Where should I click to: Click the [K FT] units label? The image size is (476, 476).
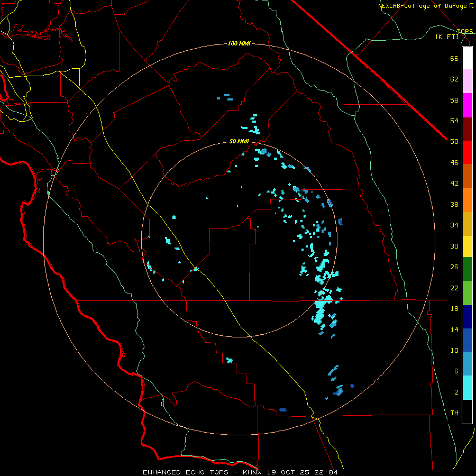[447, 36]
